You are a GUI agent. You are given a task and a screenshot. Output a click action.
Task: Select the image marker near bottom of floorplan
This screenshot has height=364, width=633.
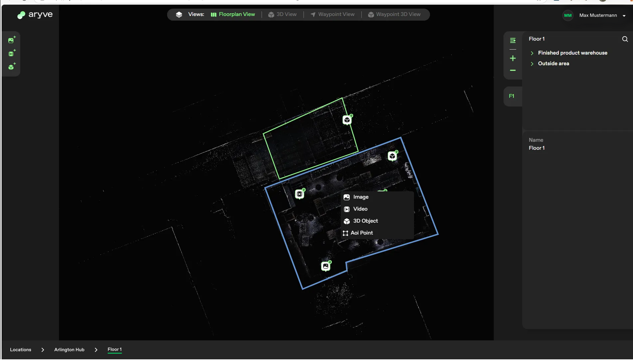[x=325, y=266]
